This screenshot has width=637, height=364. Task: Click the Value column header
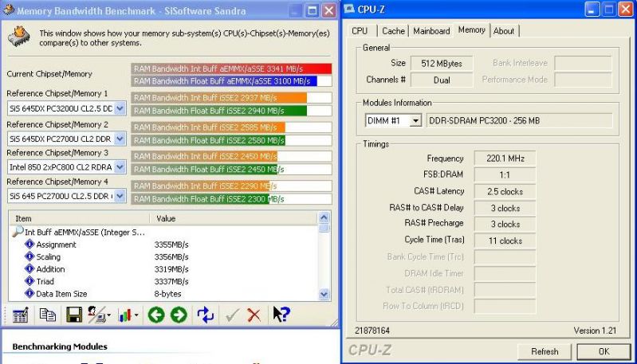click(x=233, y=218)
